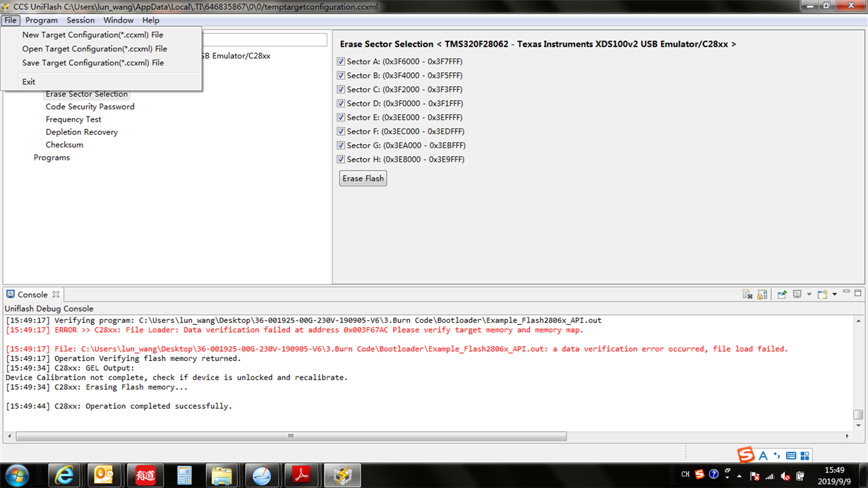Click the console horizontal scrollbar
Image resolution: width=868 pixels, height=488 pixels.
tap(291, 436)
